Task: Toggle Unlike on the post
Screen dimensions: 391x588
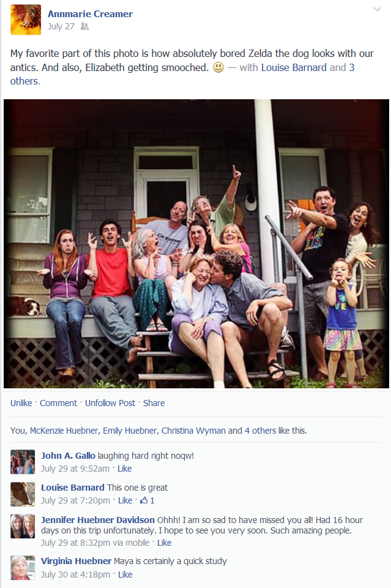Action: pyautogui.click(x=21, y=403)
